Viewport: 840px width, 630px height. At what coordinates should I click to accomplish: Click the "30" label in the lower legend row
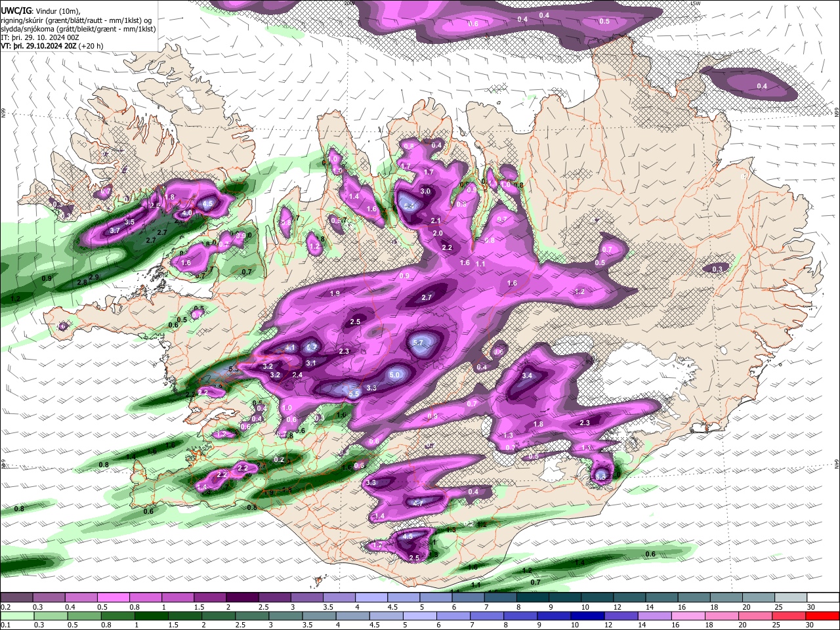pyautogui.click(x=809, y=625)
